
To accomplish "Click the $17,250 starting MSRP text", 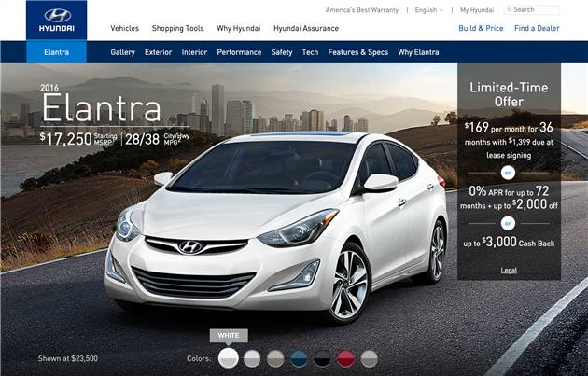I will pos(78,139).
